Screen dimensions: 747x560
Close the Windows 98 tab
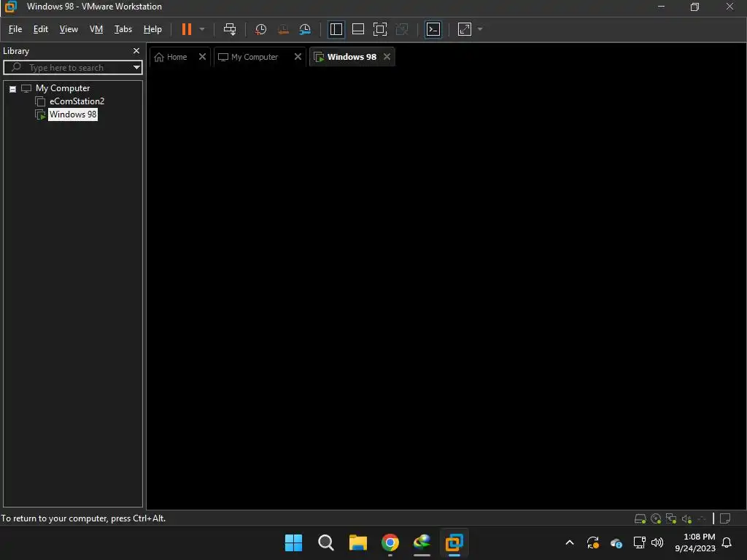coord(387,57)
